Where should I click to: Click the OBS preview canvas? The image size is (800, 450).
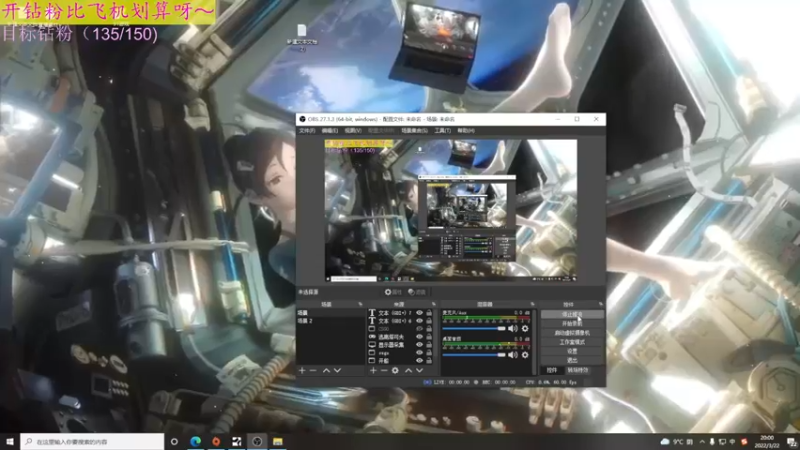451,210
